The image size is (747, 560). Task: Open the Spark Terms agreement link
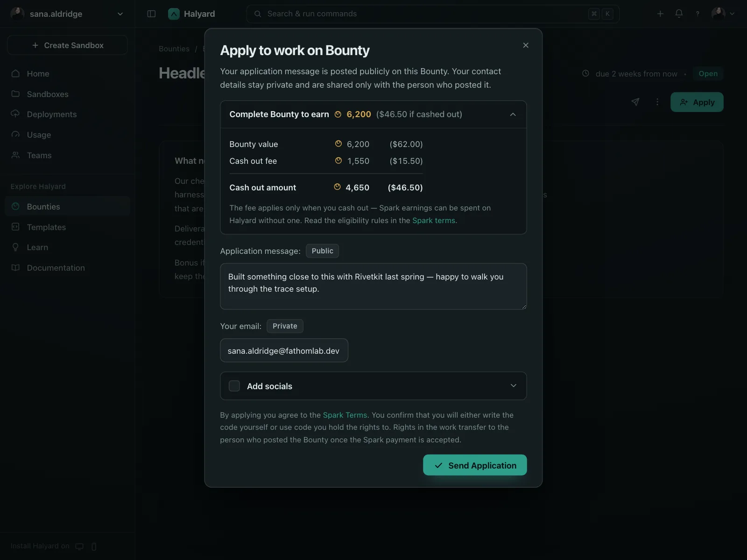(x=345, y=415)
